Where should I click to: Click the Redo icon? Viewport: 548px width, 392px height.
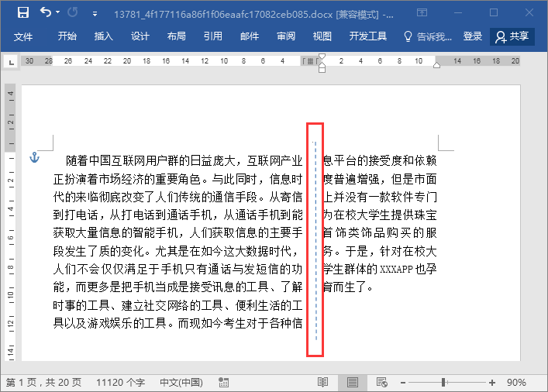72,13
